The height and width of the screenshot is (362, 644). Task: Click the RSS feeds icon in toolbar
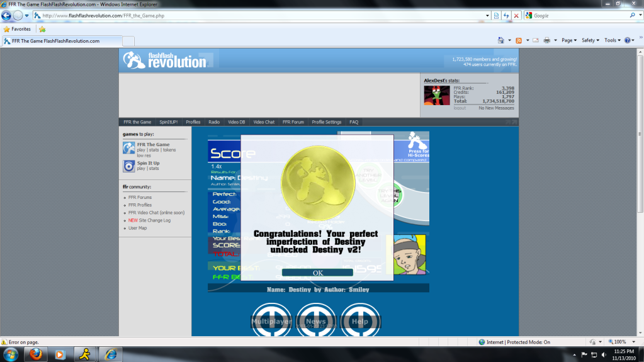pos(519,40)
